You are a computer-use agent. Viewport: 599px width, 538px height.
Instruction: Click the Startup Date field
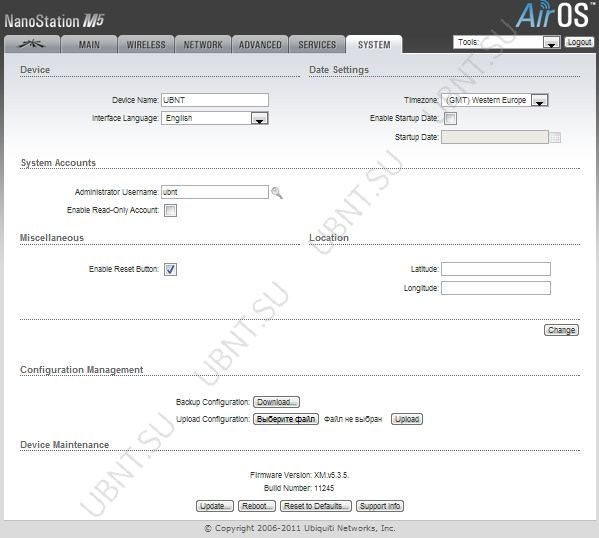click(495, 137)
